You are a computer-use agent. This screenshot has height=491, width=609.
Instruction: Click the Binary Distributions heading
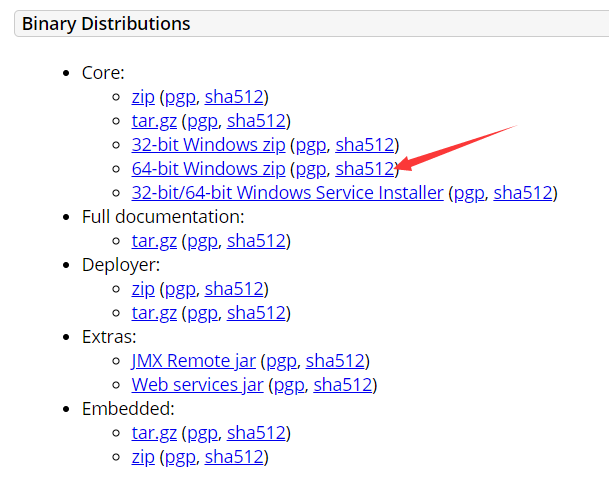click(x=106, y=24)
